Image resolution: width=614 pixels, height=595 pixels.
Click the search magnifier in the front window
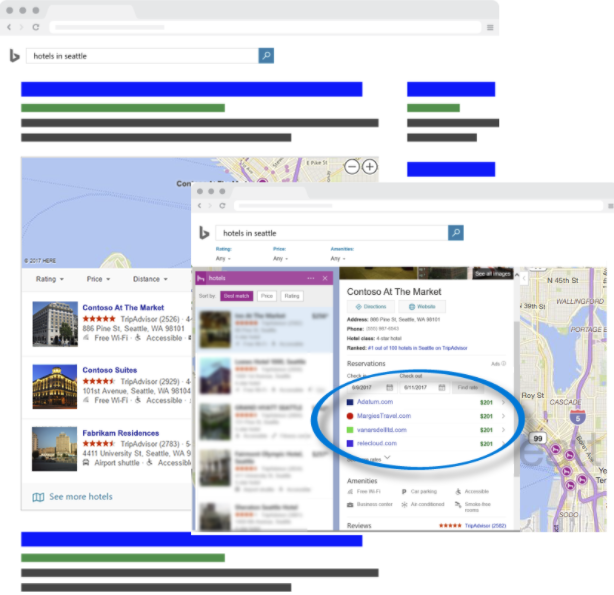456,233
